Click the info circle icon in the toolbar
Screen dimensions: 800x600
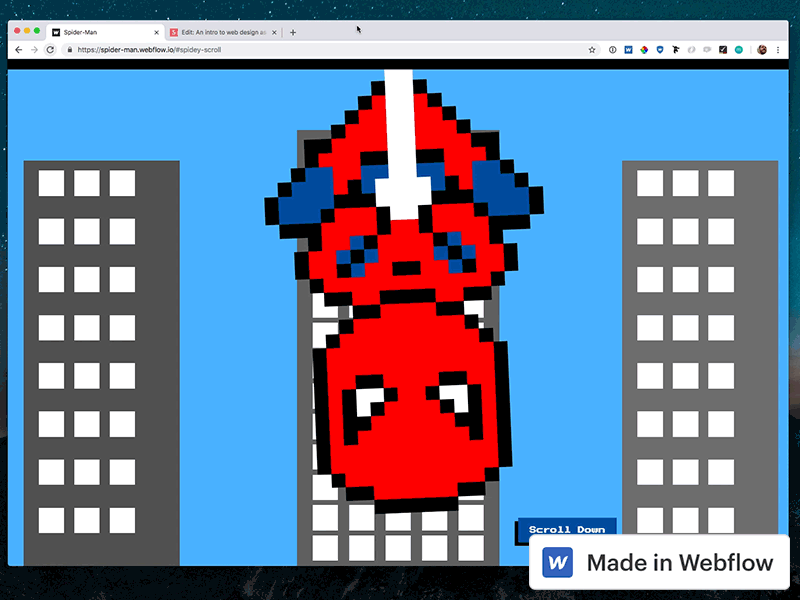[613, 48]
